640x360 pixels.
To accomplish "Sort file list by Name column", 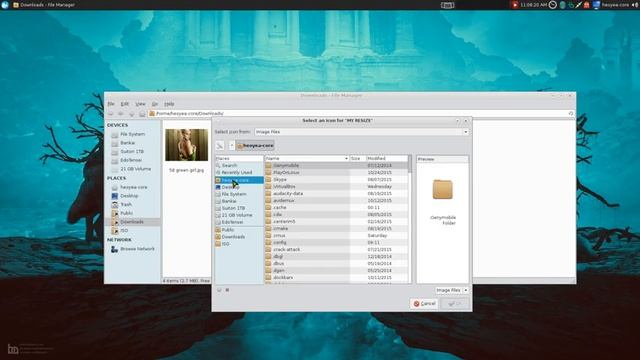I will [x=307, y=158].
